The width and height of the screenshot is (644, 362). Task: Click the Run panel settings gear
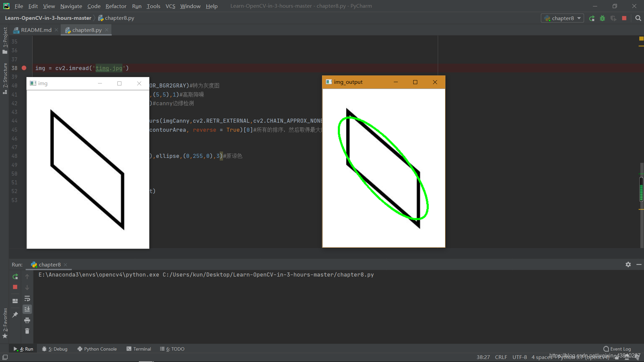(628, 264)
